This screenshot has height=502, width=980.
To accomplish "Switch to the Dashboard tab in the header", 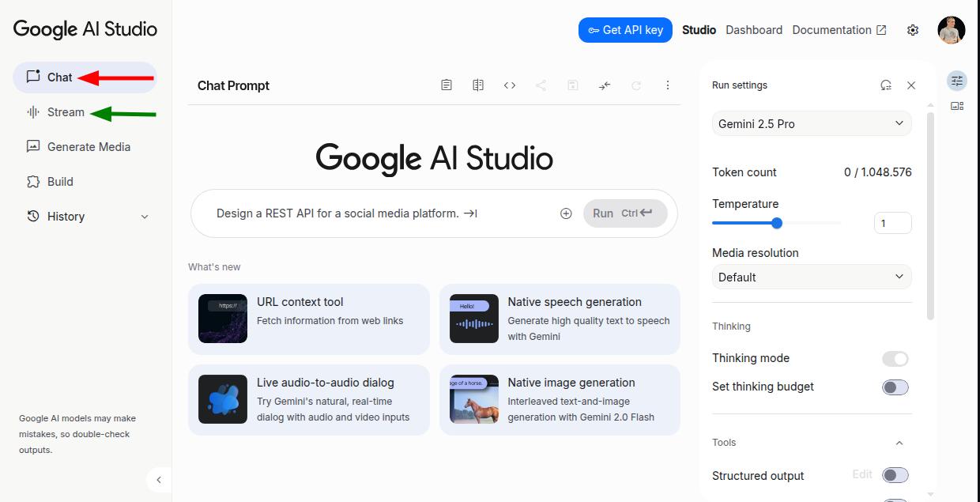I will point(754,30).
